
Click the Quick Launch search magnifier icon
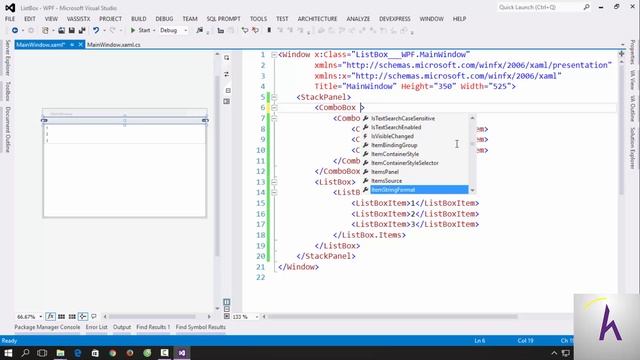pos(587,7)
